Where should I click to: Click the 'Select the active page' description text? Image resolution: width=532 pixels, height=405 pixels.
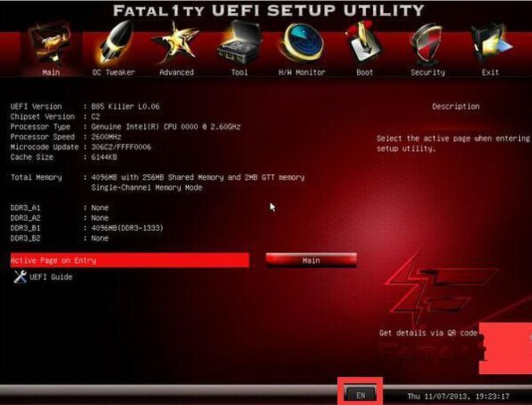point(453,143)
